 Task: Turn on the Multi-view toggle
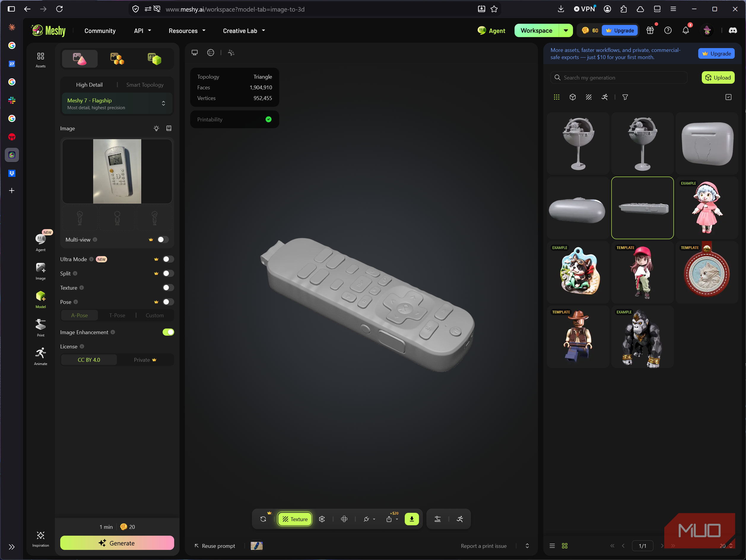click(163, 239)
